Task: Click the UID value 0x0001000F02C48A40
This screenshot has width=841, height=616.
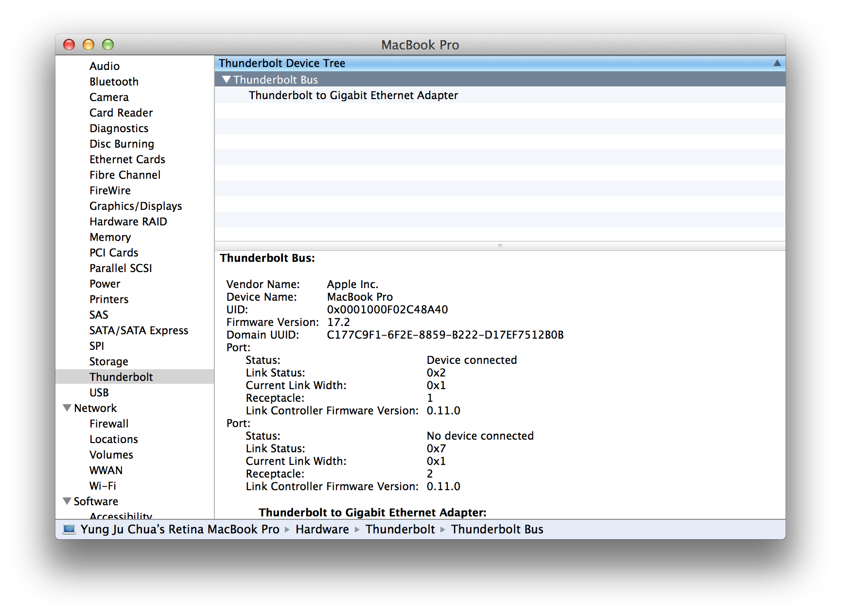Action: tap(387, 309)
